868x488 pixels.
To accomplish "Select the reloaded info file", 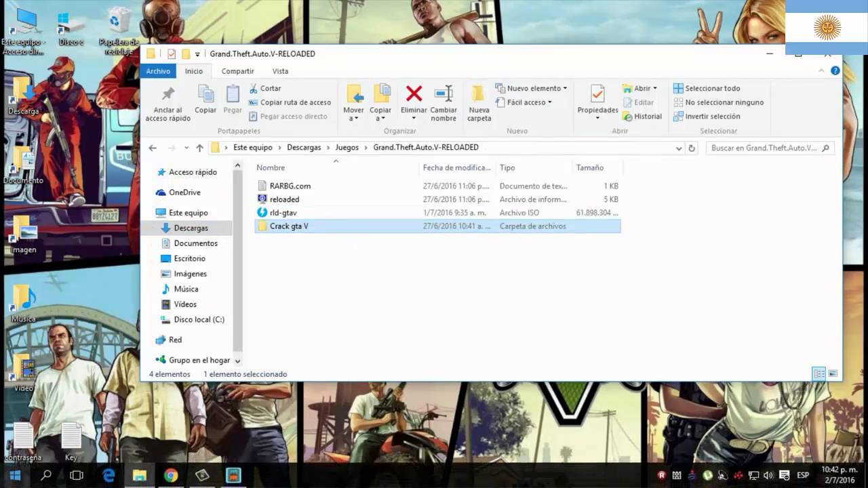I will point(437,199).
